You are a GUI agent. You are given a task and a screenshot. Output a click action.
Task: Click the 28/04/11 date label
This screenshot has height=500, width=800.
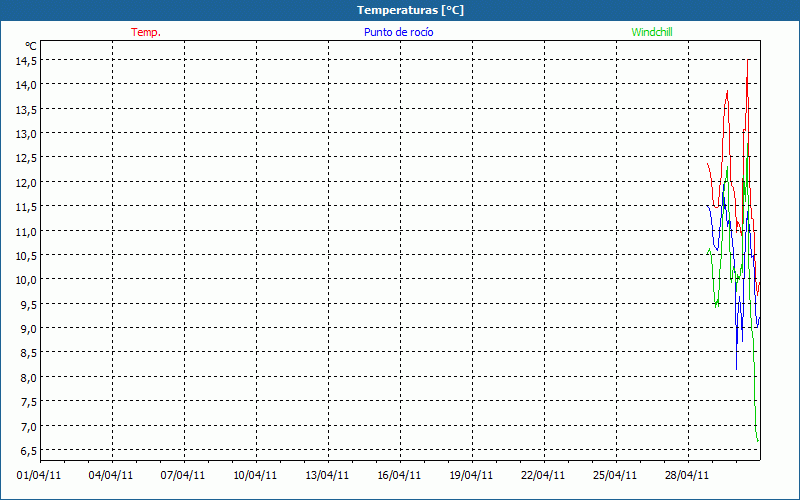687,475
